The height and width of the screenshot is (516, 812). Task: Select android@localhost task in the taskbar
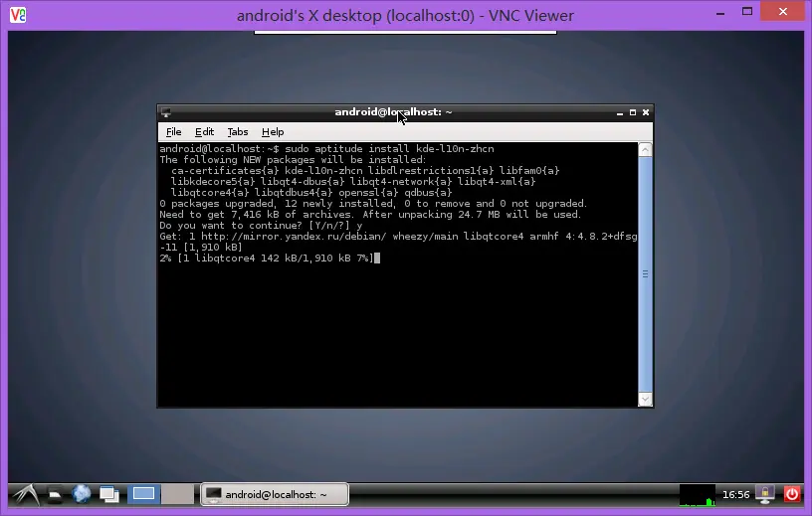coord(275,494)
